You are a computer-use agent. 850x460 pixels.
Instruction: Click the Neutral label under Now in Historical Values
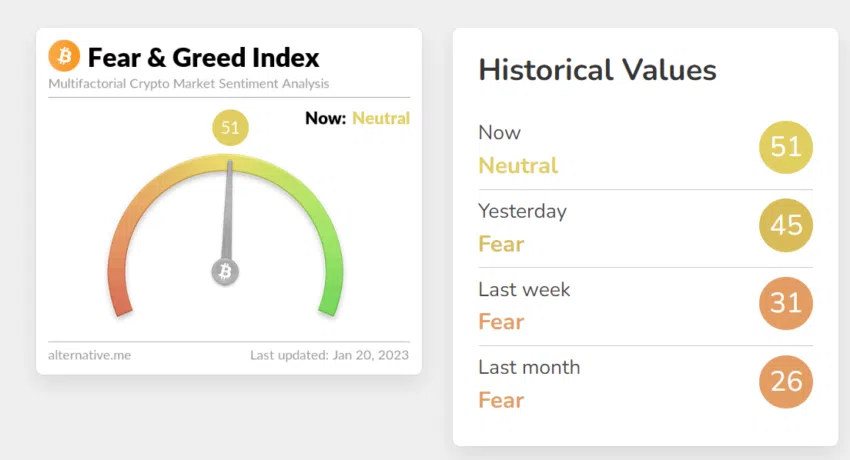pos(518,166)
